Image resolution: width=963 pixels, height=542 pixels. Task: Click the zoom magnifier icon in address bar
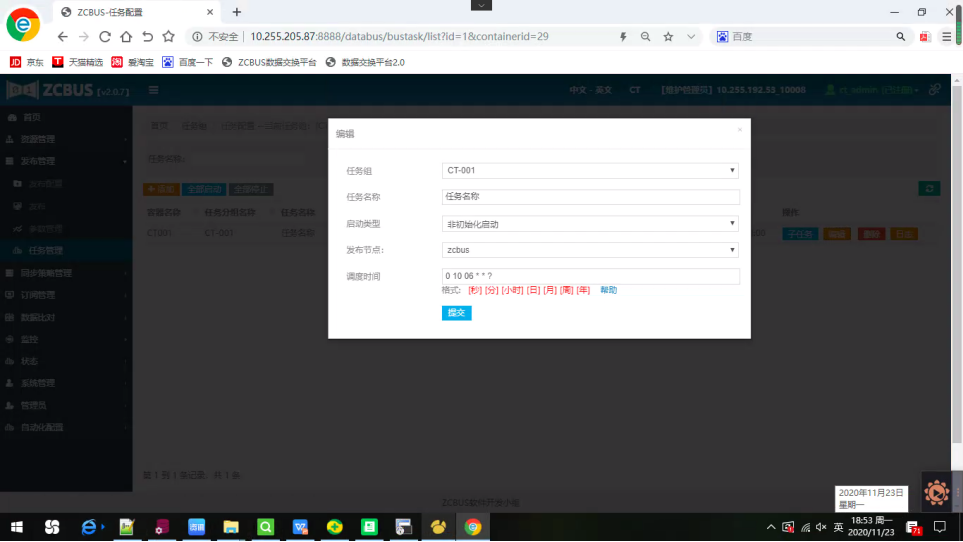coord(645,37)
